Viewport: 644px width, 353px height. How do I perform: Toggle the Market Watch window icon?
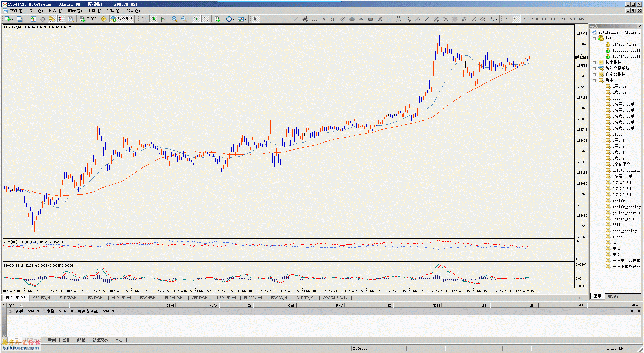tap(33, 19)
